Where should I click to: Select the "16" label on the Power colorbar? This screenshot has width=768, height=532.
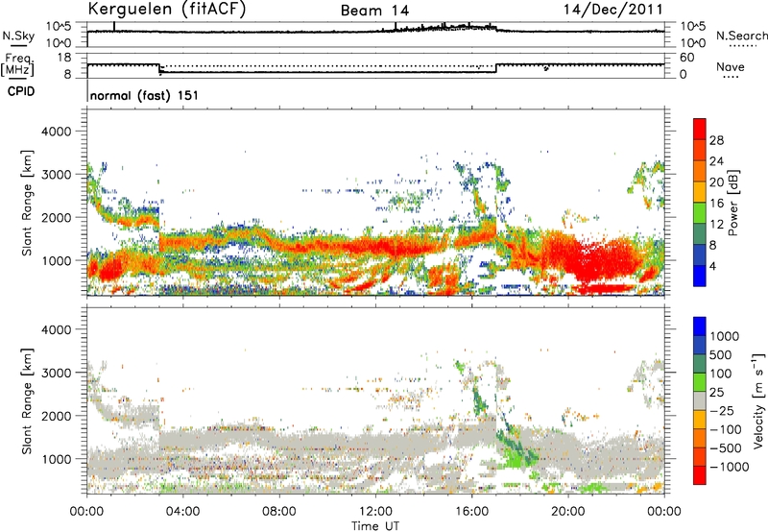tap(716, 204)
